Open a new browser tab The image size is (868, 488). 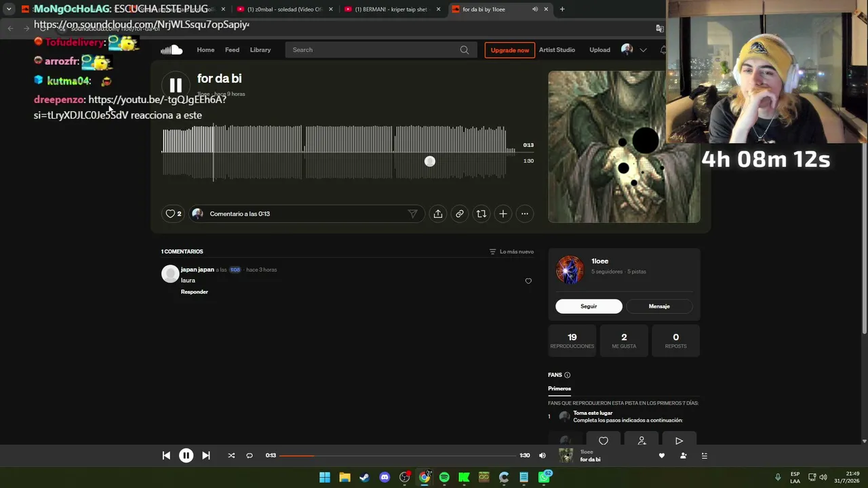pos(562,9)
